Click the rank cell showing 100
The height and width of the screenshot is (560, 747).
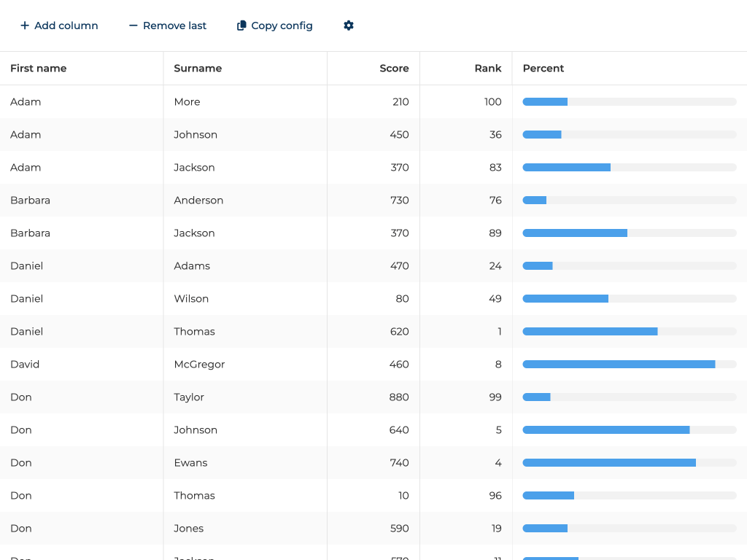click(x=492, y=102)
